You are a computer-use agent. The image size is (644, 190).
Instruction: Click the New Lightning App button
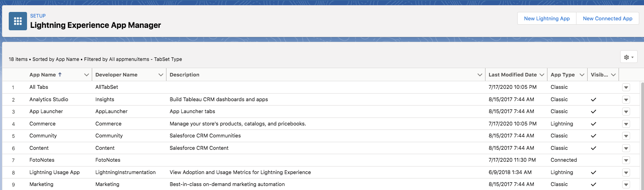pos(547,18)
